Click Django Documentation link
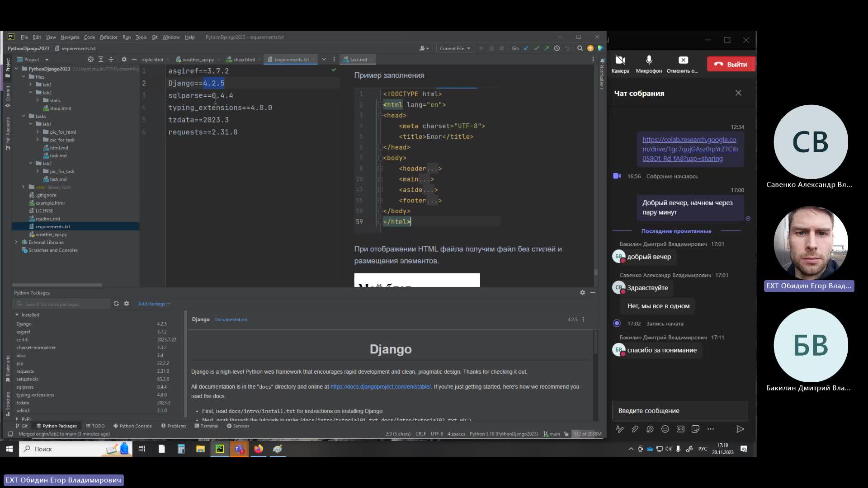 [x=231, y=319]
